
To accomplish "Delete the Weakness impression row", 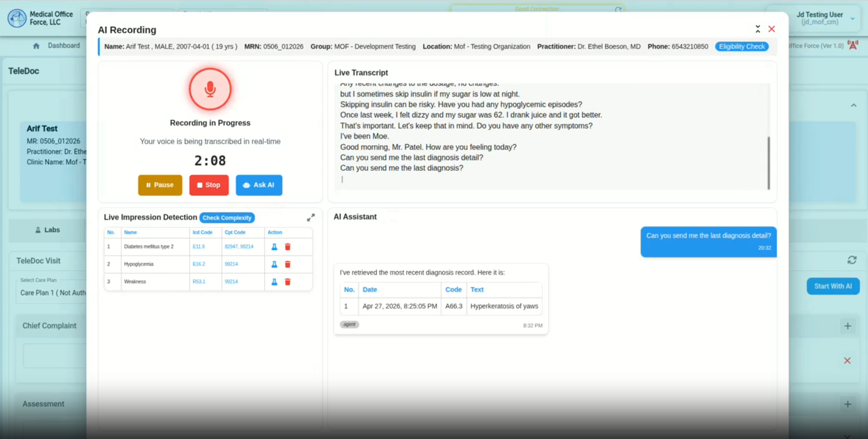I will pos(288,282).
